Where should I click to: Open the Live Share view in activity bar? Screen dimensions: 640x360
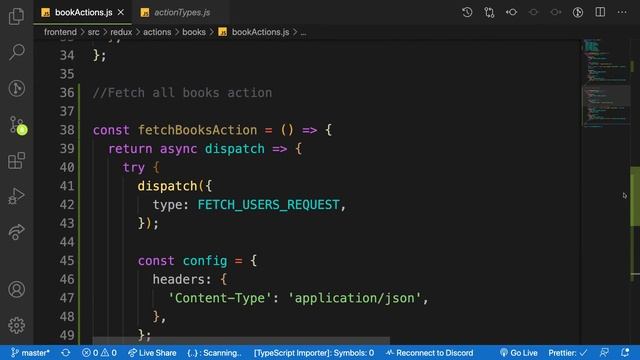click(16, 232)
